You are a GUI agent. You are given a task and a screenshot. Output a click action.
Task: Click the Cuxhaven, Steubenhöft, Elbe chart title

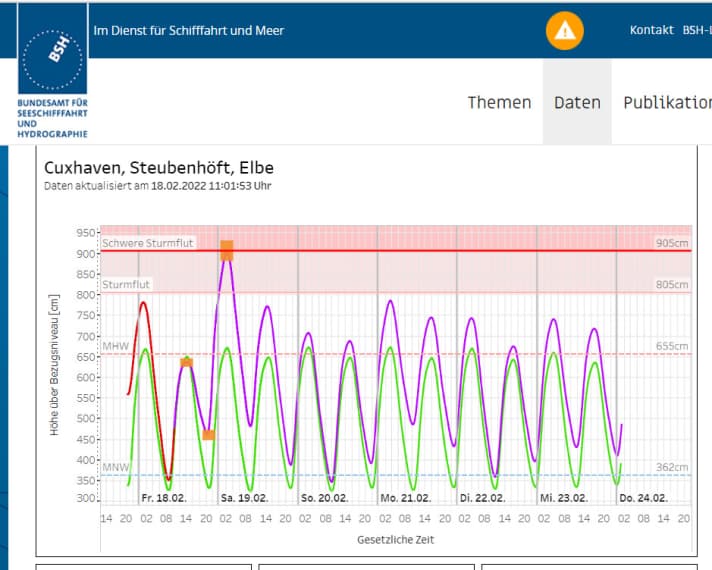[159, 167]
